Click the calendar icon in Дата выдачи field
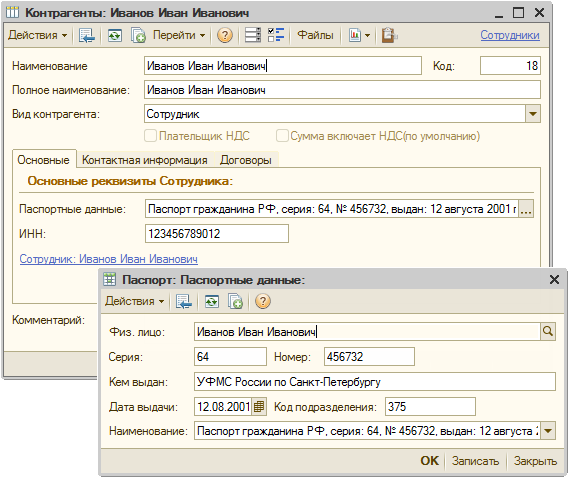Screen dimensions: 568x477 click(259, 406)
